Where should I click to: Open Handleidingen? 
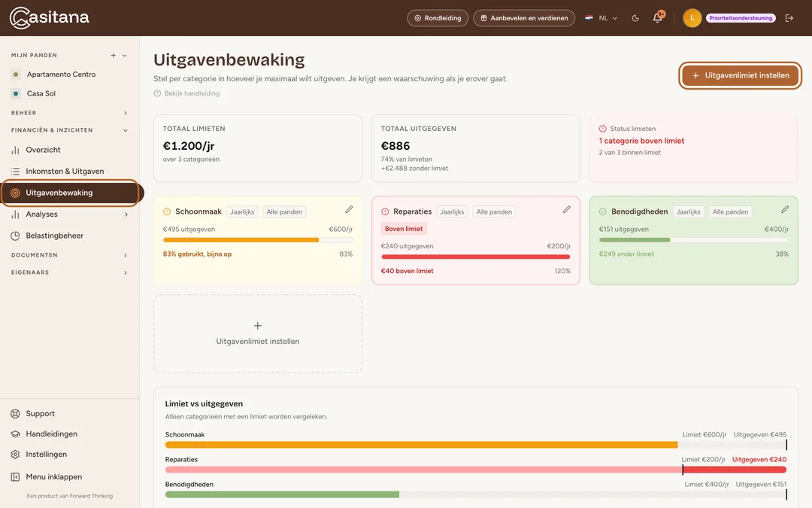51,434
